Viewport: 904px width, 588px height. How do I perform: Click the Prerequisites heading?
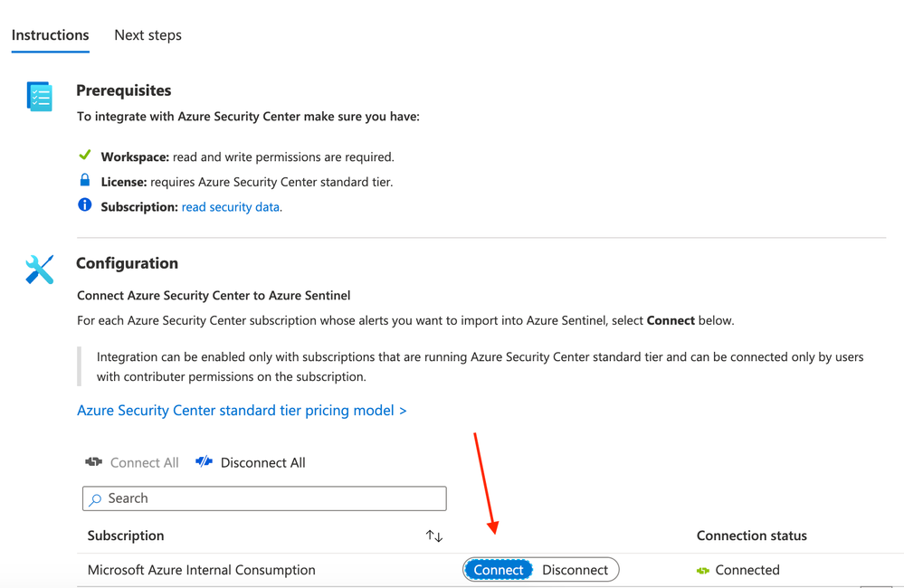[x=123, y=90]
